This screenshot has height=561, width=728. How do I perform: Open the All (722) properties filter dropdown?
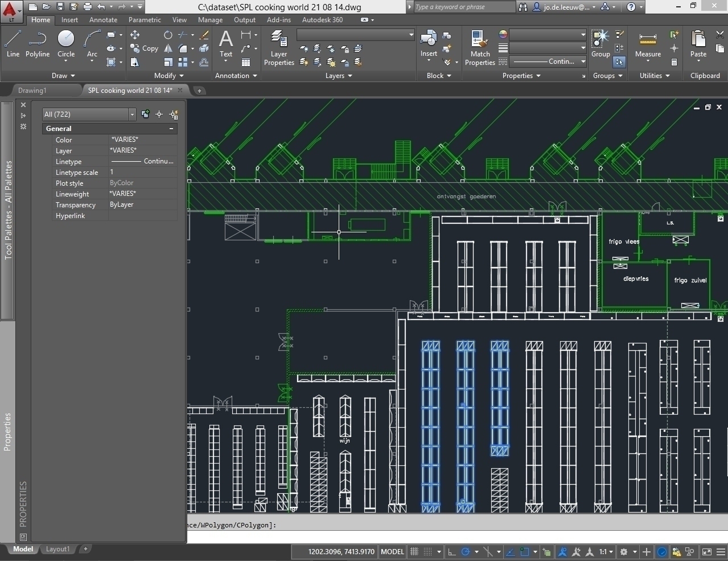tap(131, 114)
